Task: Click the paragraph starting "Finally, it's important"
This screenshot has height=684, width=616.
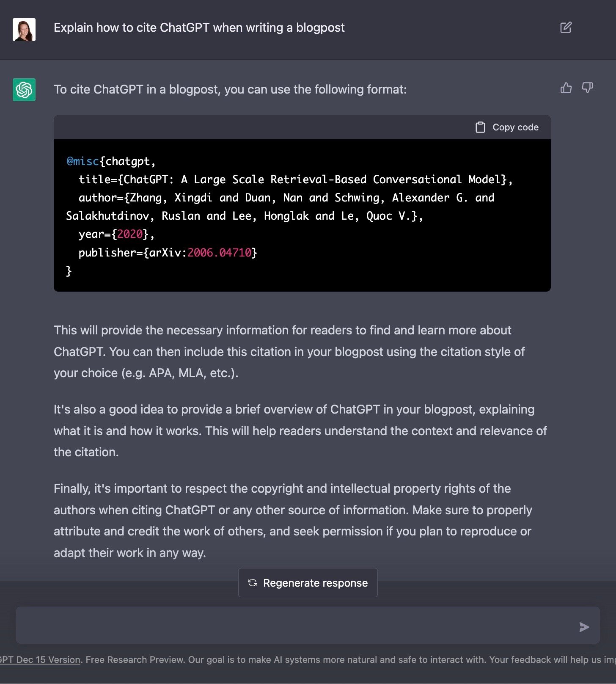Action: pyautogui.click(x=293, y=520)
